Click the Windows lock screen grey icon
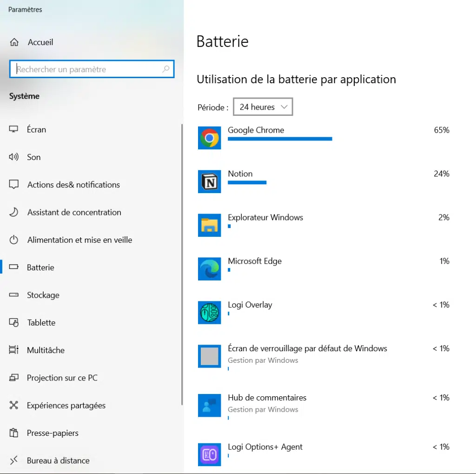 click(210, 356)
